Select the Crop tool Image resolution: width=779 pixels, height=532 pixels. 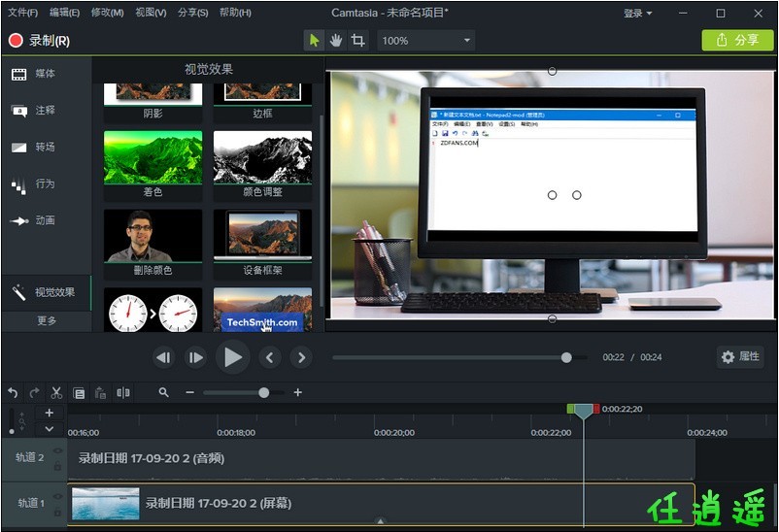click(x=357, y=40)
